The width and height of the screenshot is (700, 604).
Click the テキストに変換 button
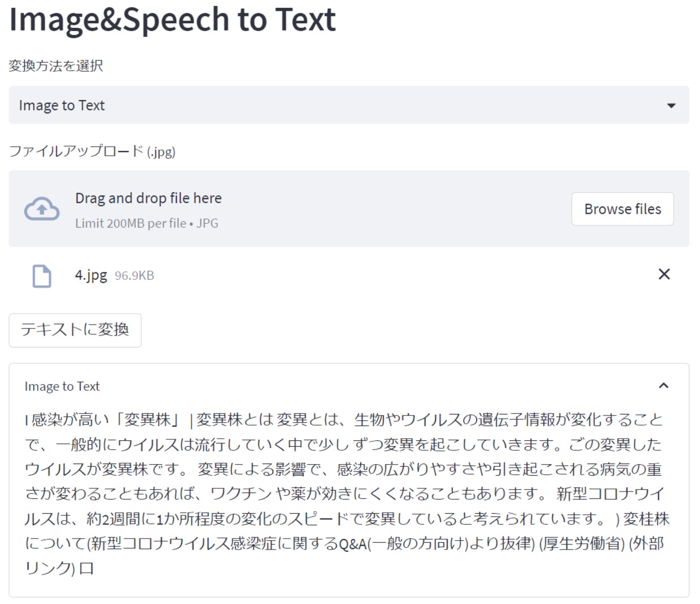pos(75,330)
